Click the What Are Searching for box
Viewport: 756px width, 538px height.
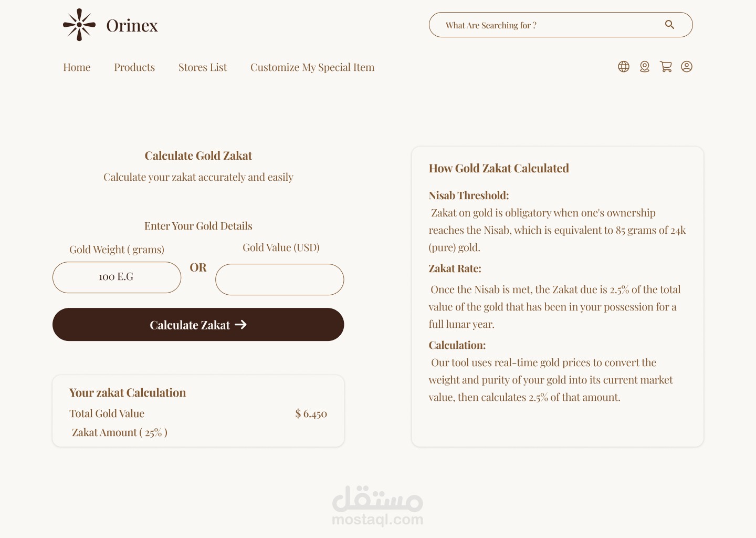(x=561, y=25)
